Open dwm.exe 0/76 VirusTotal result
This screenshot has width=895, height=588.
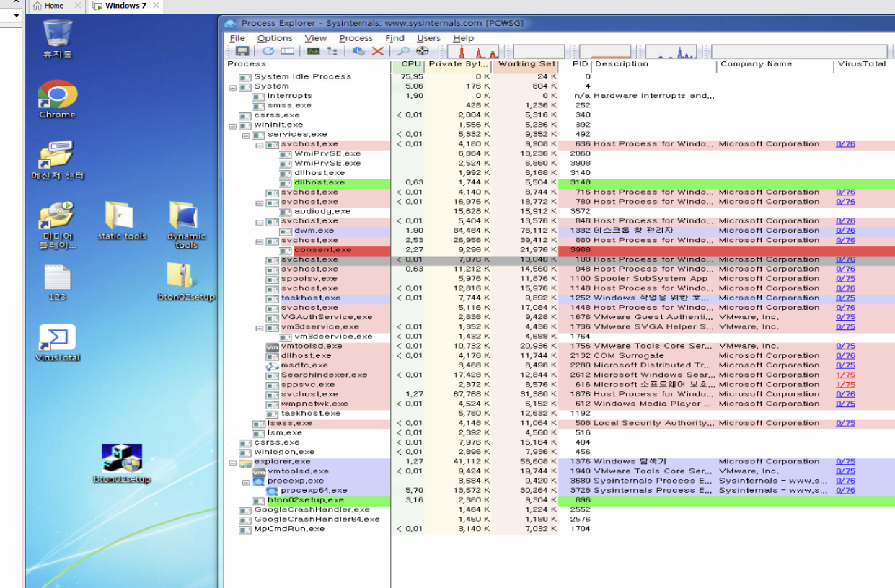click(845, 231)
